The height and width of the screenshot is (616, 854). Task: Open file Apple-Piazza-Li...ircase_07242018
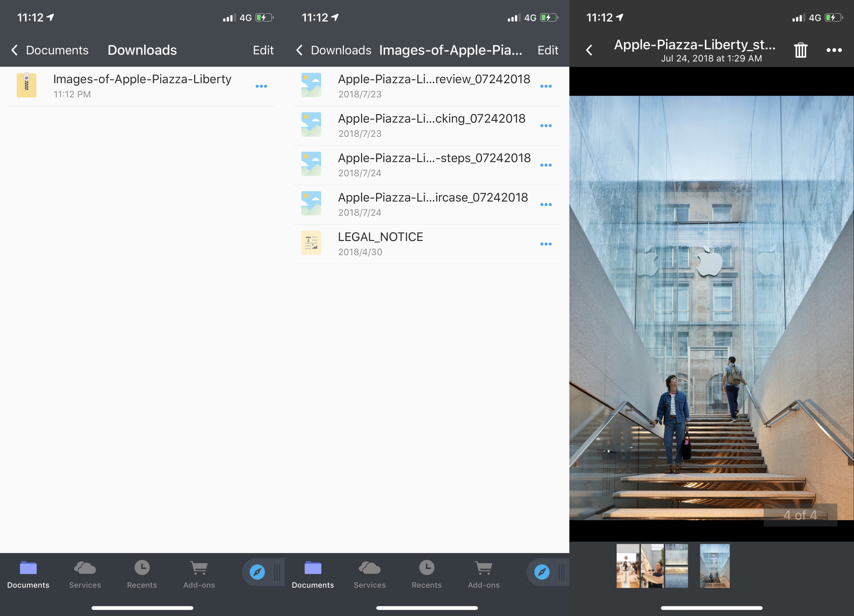coord(433,198)
